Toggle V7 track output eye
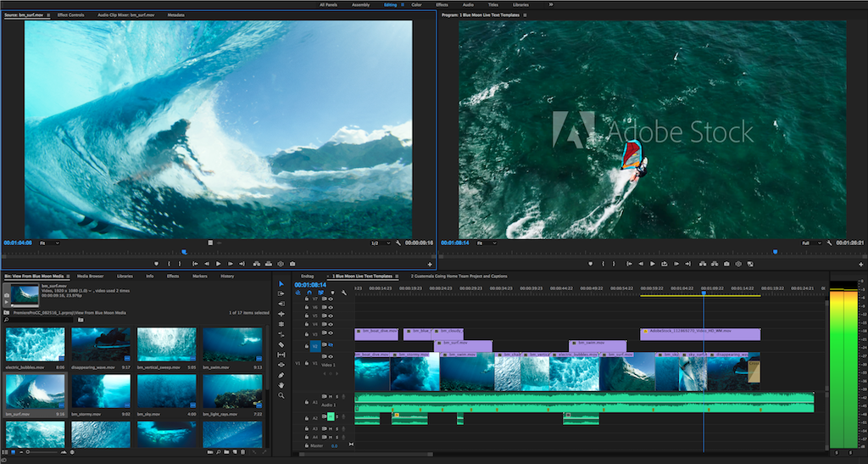This screenshot has width=868, height=464. point(331,299)
